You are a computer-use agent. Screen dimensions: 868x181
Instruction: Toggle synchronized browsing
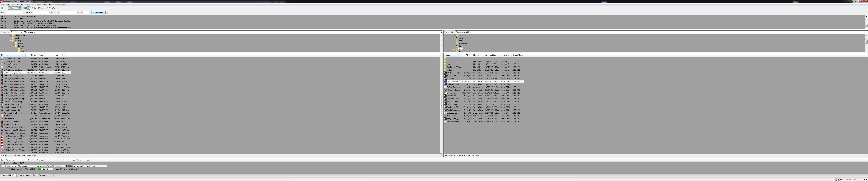(50, 8)
